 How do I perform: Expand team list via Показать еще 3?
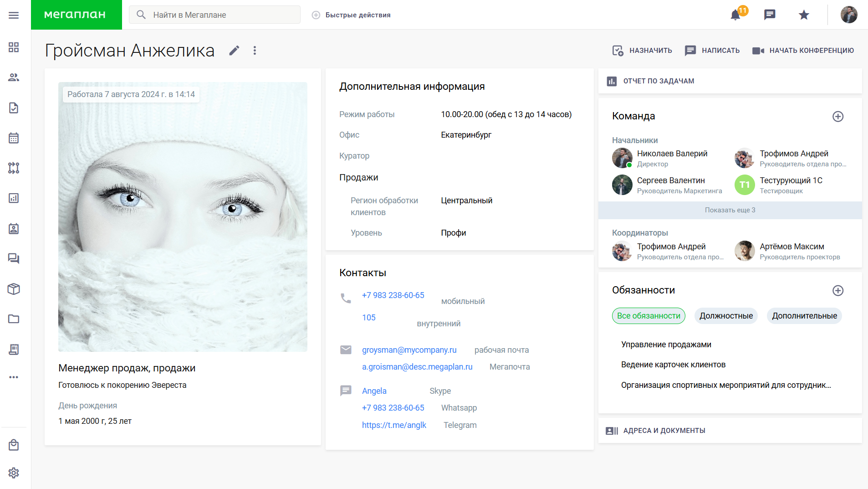730,210
